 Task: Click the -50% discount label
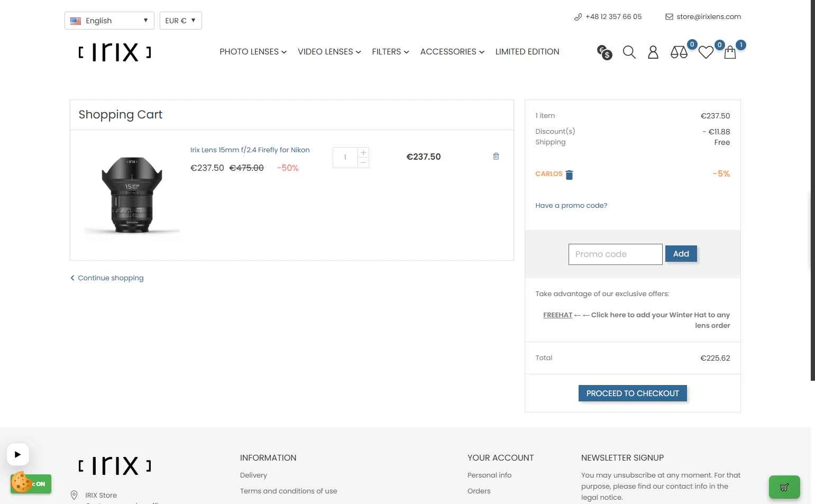point(288,168)
